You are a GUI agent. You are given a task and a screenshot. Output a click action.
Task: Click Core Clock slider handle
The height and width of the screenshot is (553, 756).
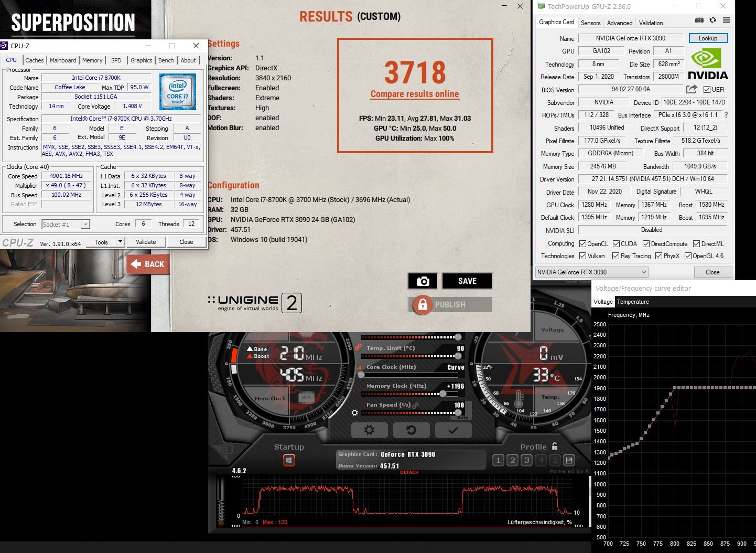[x=361, y=375]
